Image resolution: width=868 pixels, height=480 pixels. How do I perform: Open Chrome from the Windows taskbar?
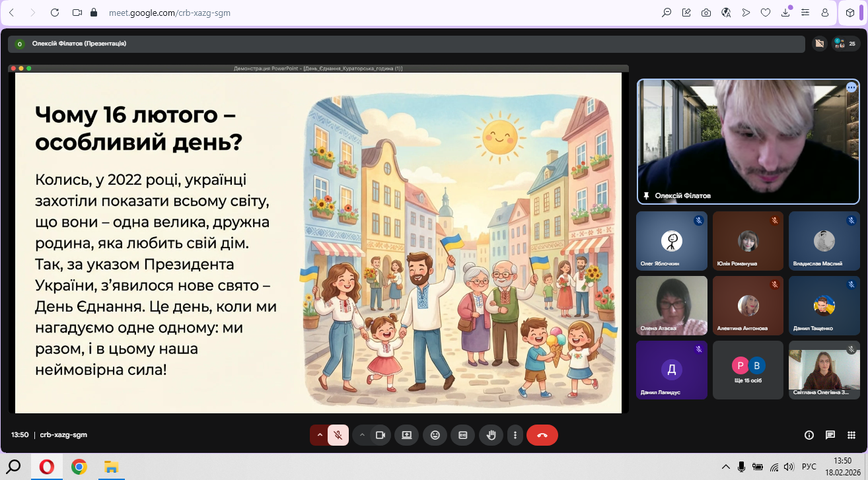click(79, 467)
